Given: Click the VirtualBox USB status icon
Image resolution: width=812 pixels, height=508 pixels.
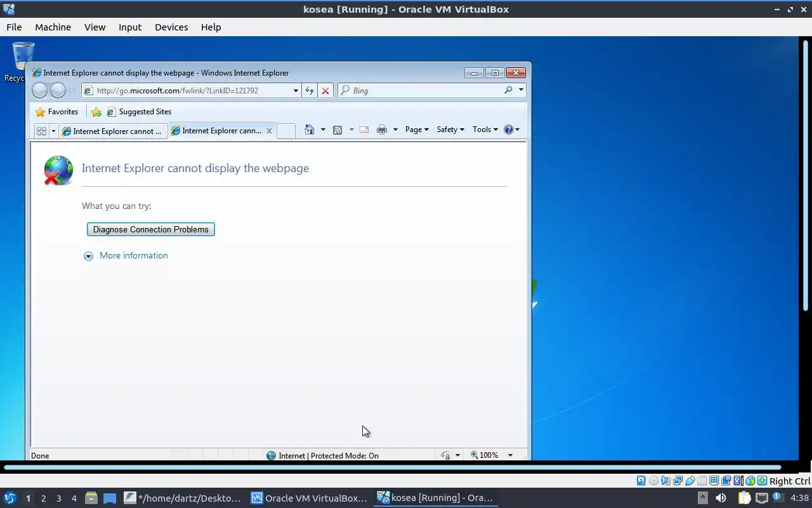Looking at the screenshot, I should coord(690,481).
